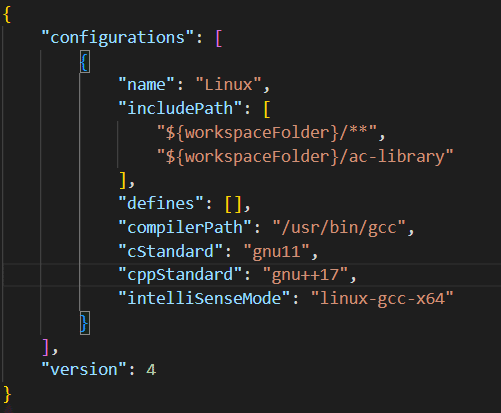Image resolution: width=501 pixels, height=413 pixels.
Task: Click the pink opening bracket after configurations
Action: [219, 38]
